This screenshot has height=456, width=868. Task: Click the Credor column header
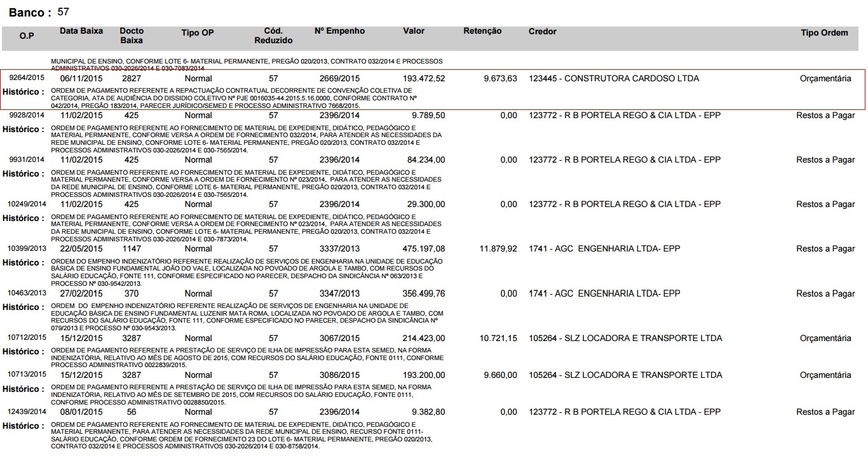pos(542,32)
